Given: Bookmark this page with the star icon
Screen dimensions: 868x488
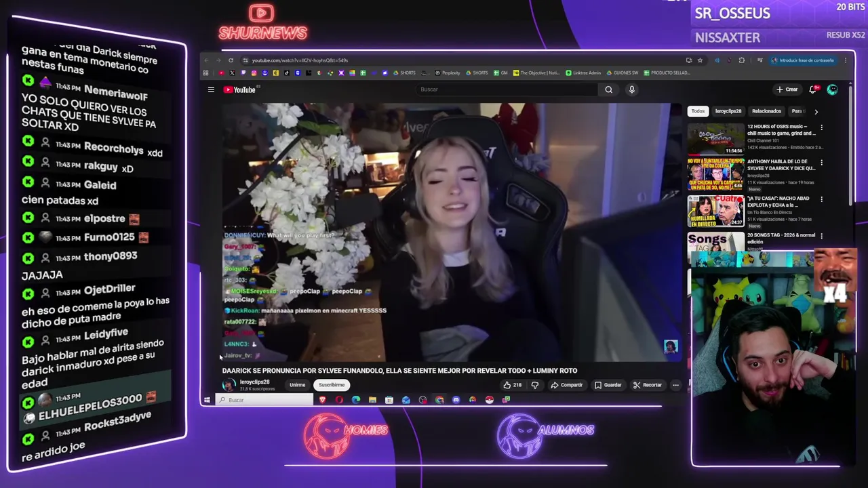Looking at the screenshot, I should (700, 60).
